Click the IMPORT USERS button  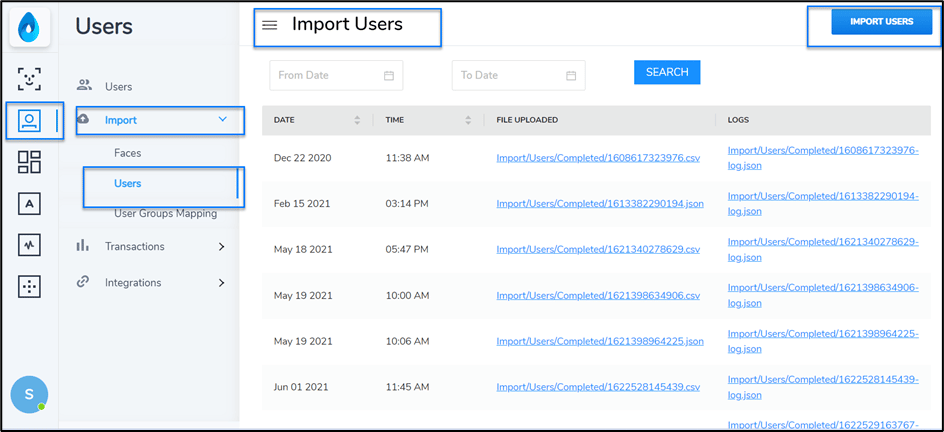point(881,22)
